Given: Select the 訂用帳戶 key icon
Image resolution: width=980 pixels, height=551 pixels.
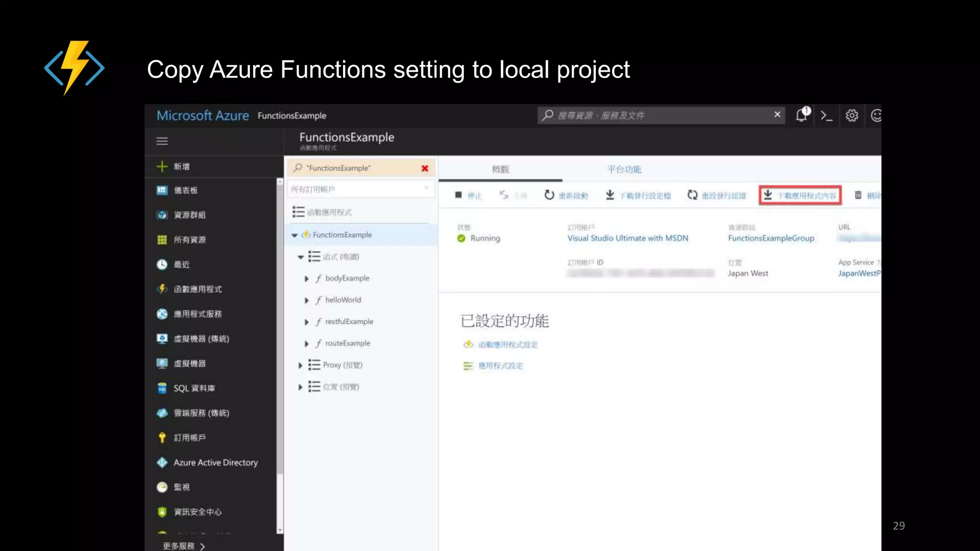Looking at the screenshot, I should (162, 437).
